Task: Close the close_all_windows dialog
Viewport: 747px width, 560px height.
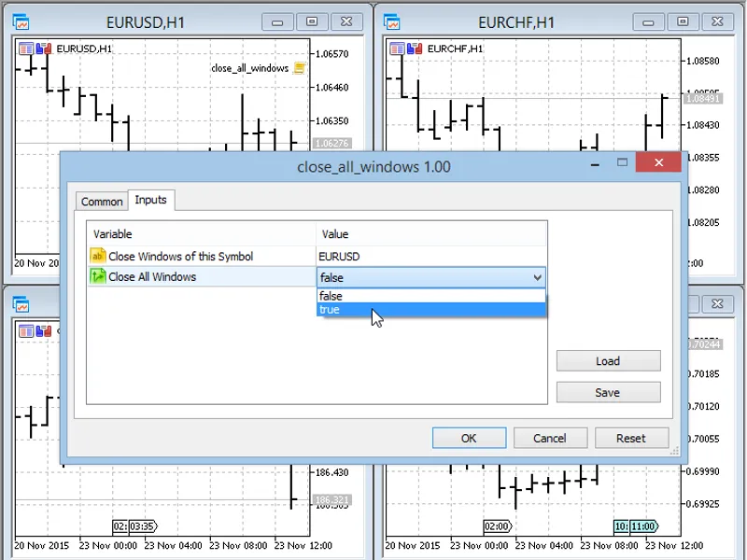Action: [658, 162]
